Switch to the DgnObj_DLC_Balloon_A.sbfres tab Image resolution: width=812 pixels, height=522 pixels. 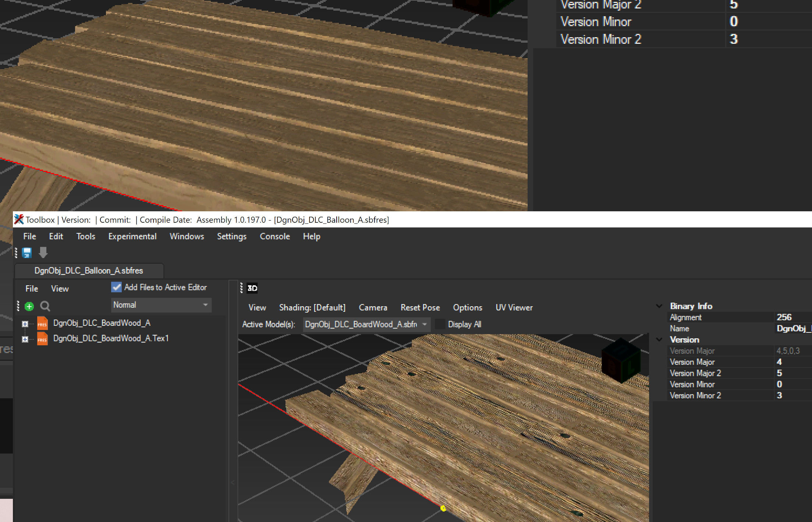coord(89,271)
